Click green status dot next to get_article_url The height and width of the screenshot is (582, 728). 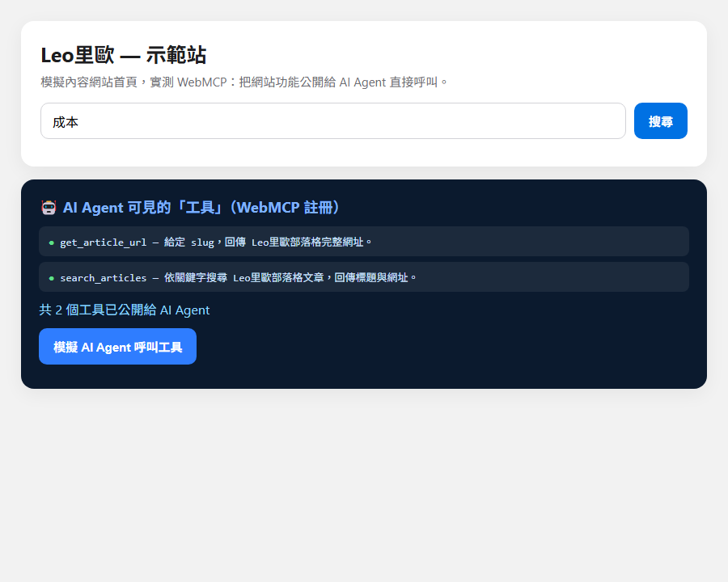52,242
